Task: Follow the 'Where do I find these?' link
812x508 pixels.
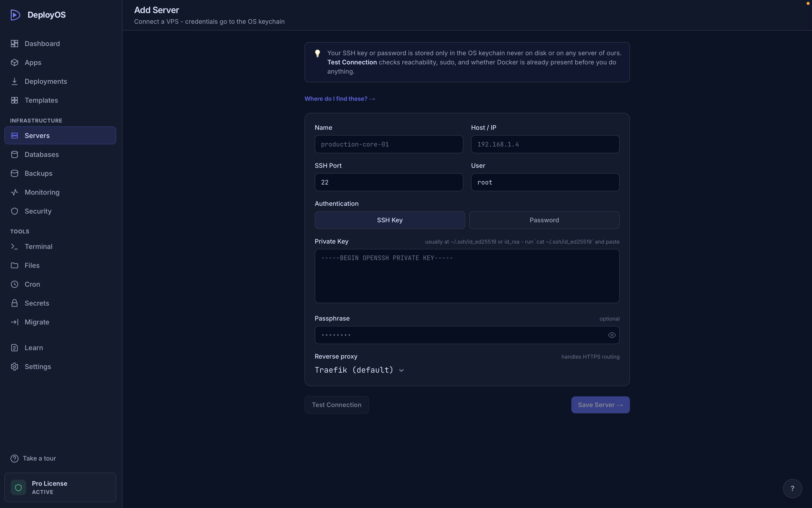Action: coord(340,99)
